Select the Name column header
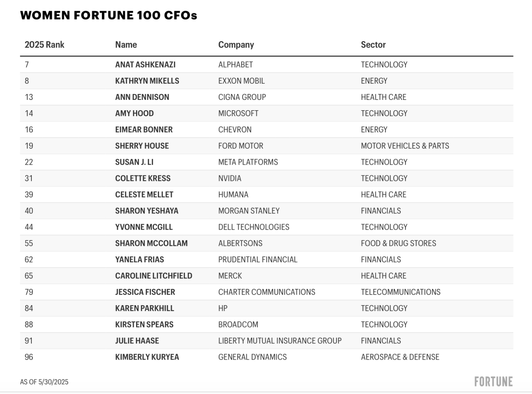This screenshot has height=394, width=532. tap(126, 45)
